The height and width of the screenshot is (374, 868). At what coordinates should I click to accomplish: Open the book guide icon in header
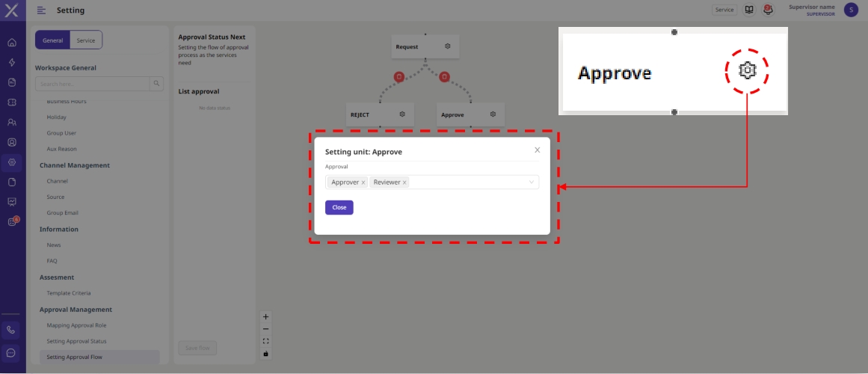(749, 10)
